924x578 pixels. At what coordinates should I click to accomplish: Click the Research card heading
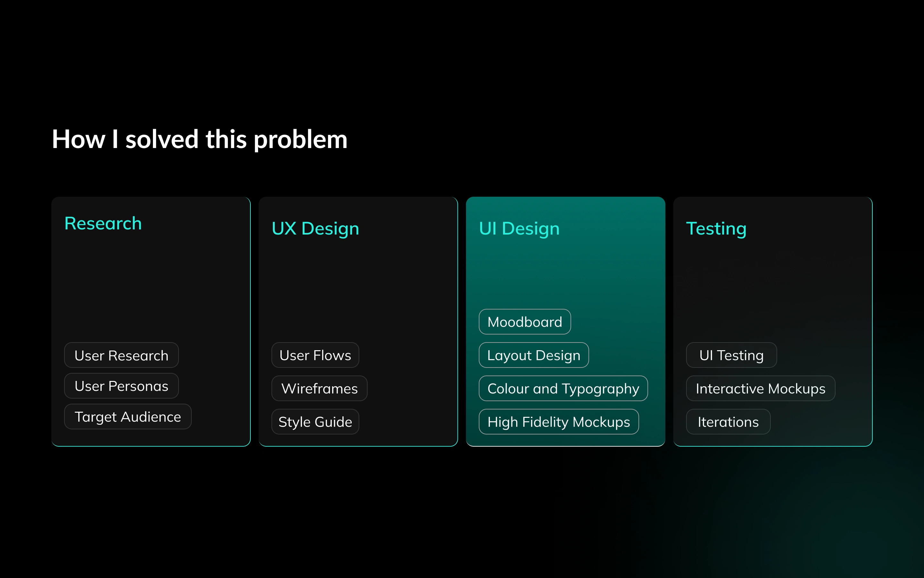click(103, 223)
